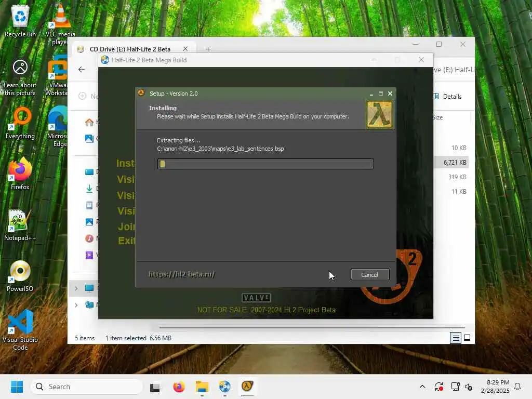The height and width of the screenshot is (399, 532).
Task: Expand This PC in navigation pane
Action: (x=76, y=288)
